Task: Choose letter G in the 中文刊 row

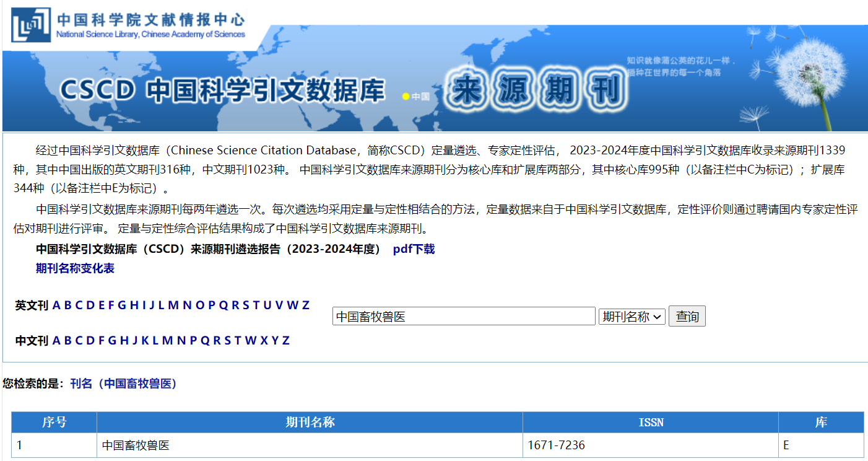Action: [x=112, y=341]
